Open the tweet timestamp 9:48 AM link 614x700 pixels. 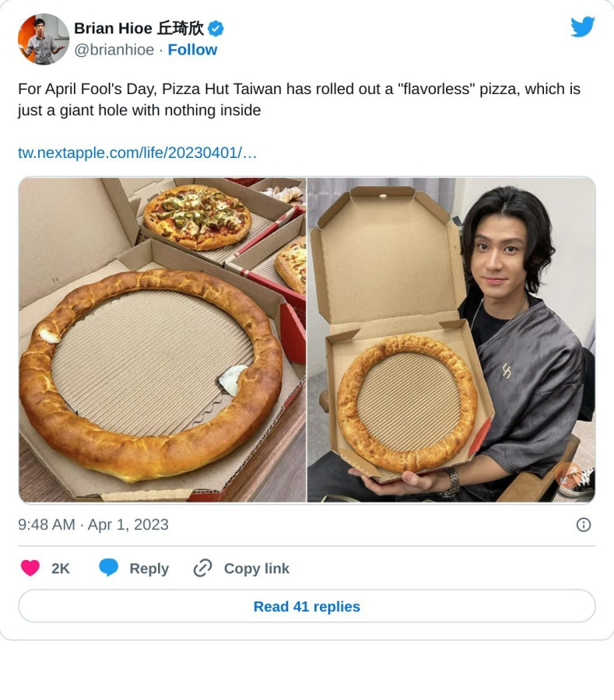point(93,524)
